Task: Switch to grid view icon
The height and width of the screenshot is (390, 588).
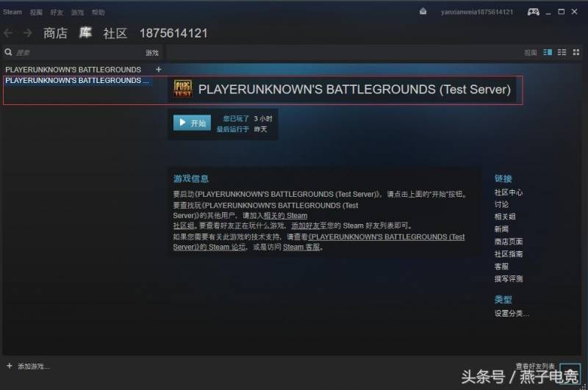Action: pyautogui.click(x=576, y=52)
